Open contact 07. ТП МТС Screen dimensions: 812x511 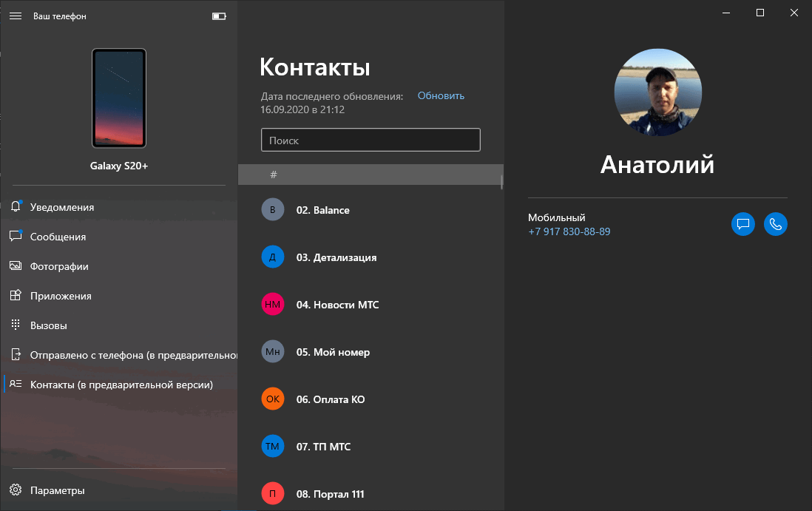coord(370,446)
